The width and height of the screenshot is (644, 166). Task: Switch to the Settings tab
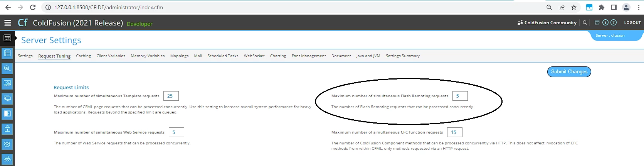pyautogui.click(x=25, y=56)
